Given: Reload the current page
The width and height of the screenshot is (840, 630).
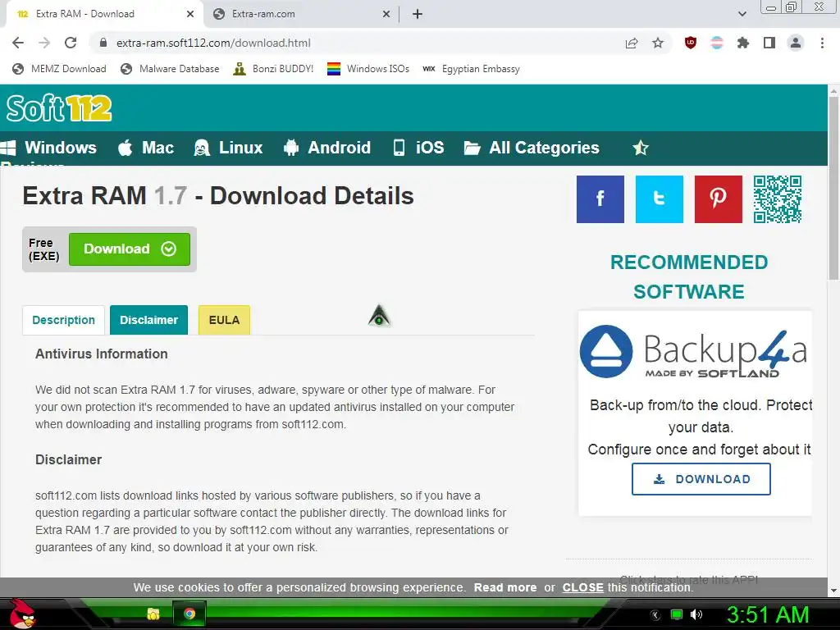Looking at the screenshot, I should click(x=71, y=43).
